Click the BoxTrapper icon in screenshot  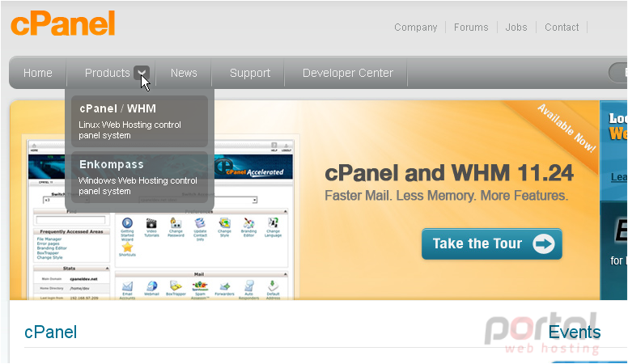click(176, 286)
